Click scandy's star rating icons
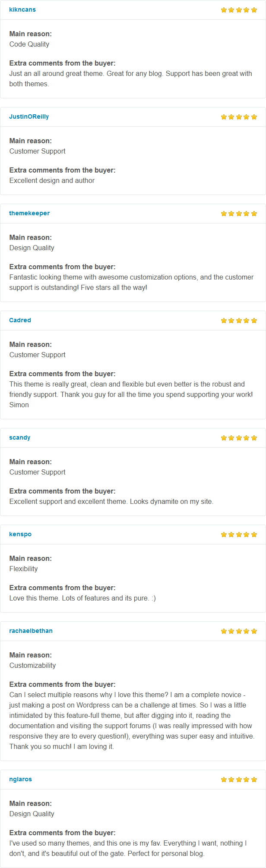The height and width of the screenshot is (868, 266). tap(239, 438)
